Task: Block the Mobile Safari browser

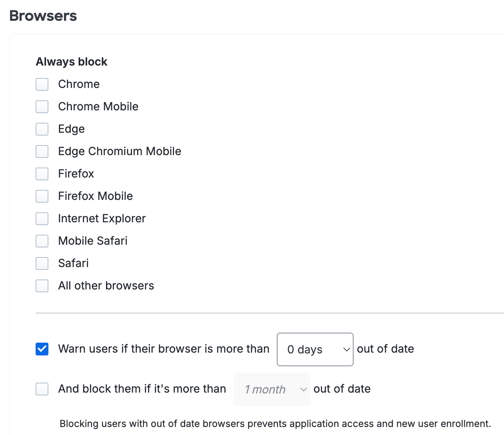Action: [x=42, y=241]
